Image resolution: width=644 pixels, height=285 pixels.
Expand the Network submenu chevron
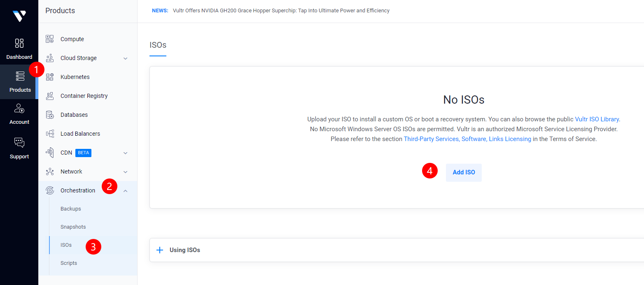pos(126,172)
